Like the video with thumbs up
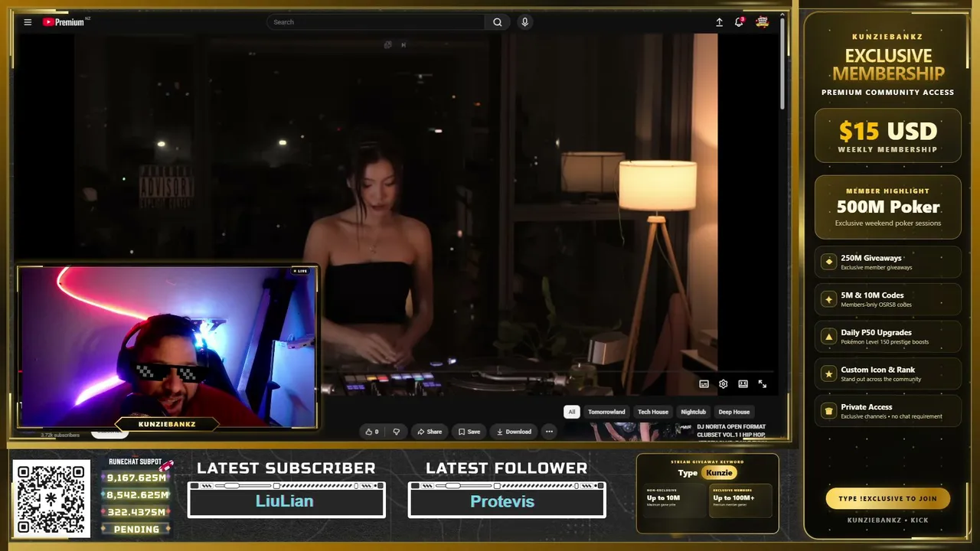 click(x=372, y=432)
